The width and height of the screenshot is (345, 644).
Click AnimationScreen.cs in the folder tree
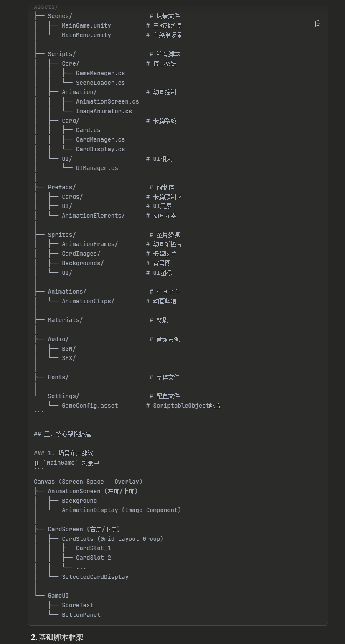coord(107,101)
